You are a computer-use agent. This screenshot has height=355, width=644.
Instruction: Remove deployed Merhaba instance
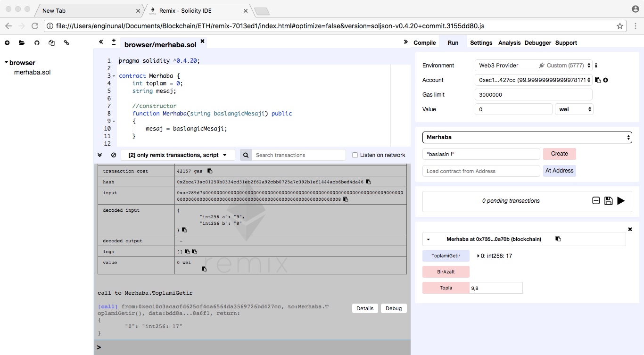click(x=630, y=229)
